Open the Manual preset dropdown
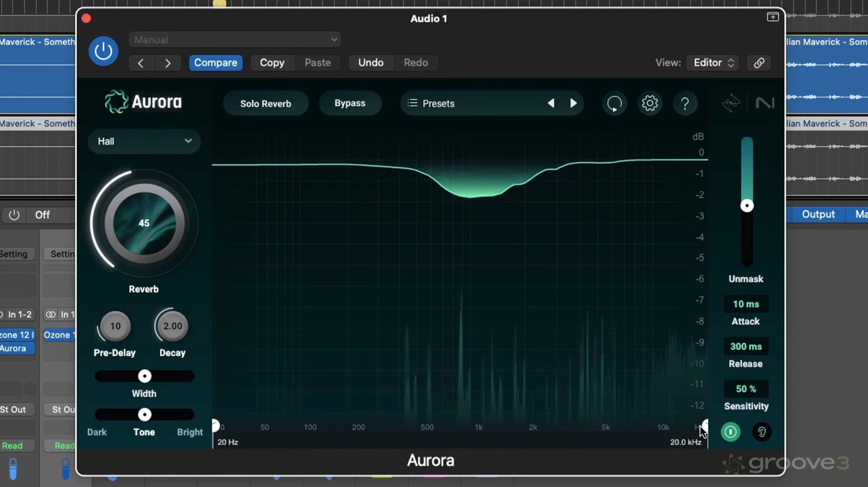Screen dimensions: 868x487 (235, 40)
